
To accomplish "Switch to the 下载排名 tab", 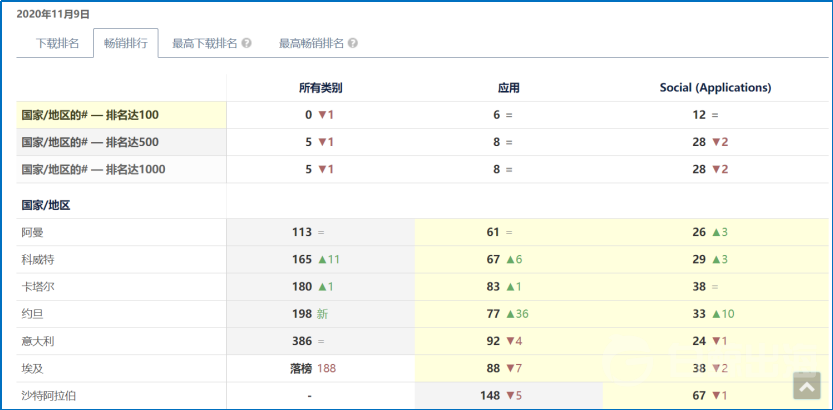I will [57, 44].
